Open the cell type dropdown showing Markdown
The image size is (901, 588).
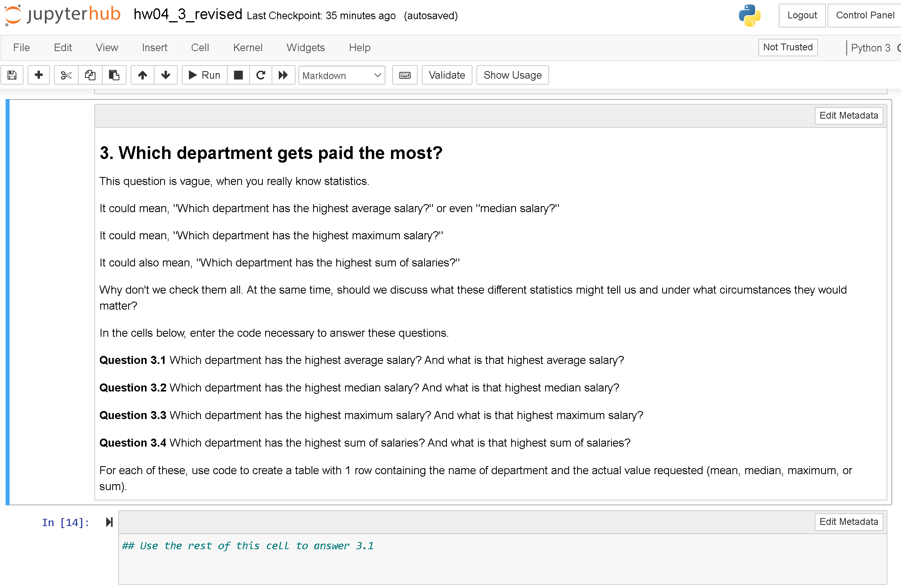click(341, 75)
